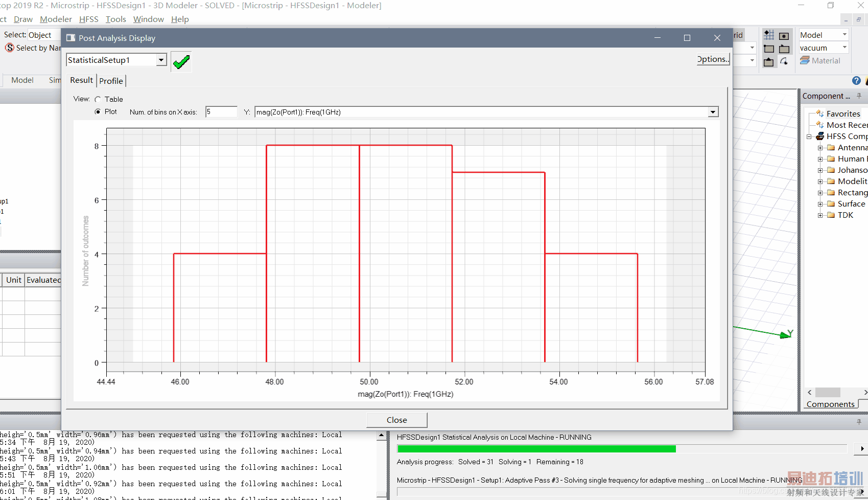Click the Most Recently Used tree icon
The image size is (868, 500).
[820, 125]
